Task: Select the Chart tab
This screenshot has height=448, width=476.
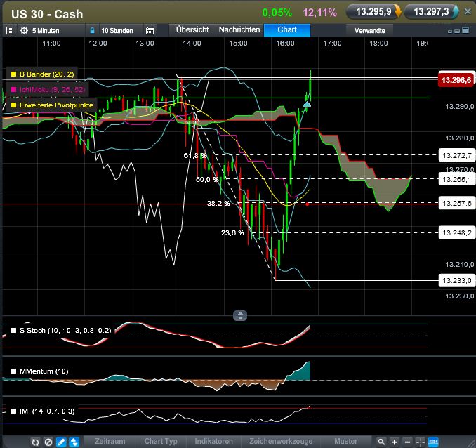Action: [287, 29]
